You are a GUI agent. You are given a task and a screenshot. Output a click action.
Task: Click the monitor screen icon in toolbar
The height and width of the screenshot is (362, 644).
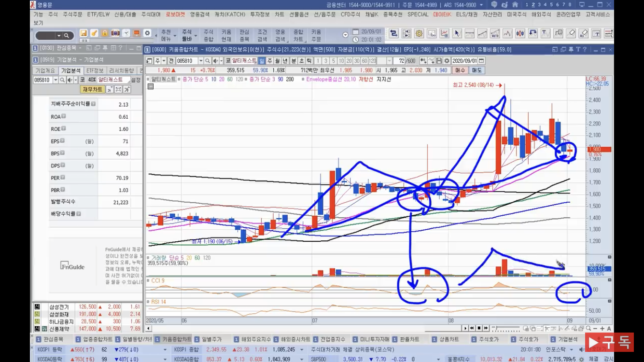tap(137, 33)
